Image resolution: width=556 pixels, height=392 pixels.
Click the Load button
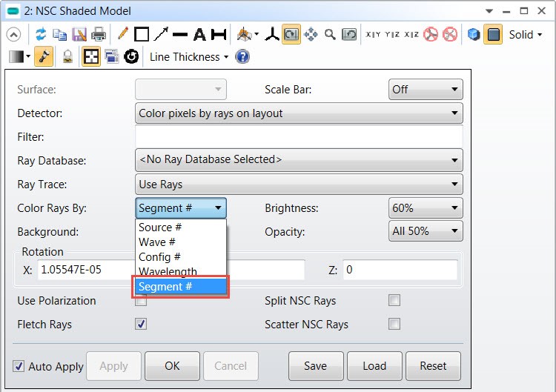(x=374, y=366)
